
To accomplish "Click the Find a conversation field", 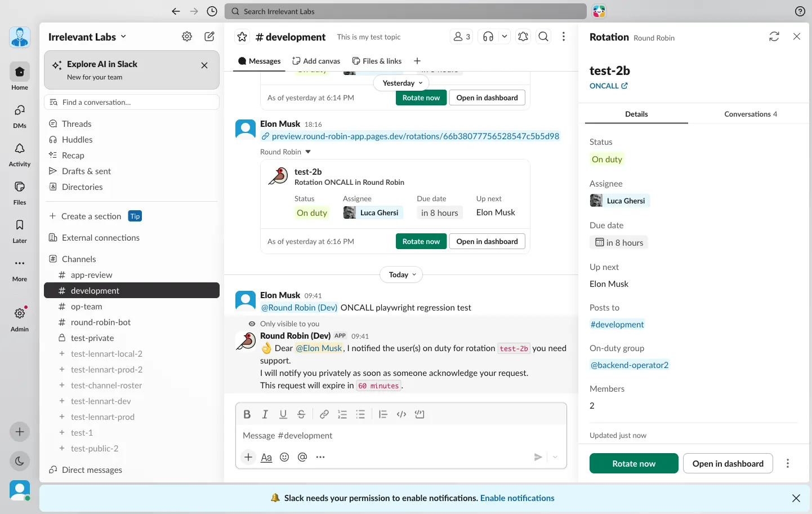I will tap(132, 102).
